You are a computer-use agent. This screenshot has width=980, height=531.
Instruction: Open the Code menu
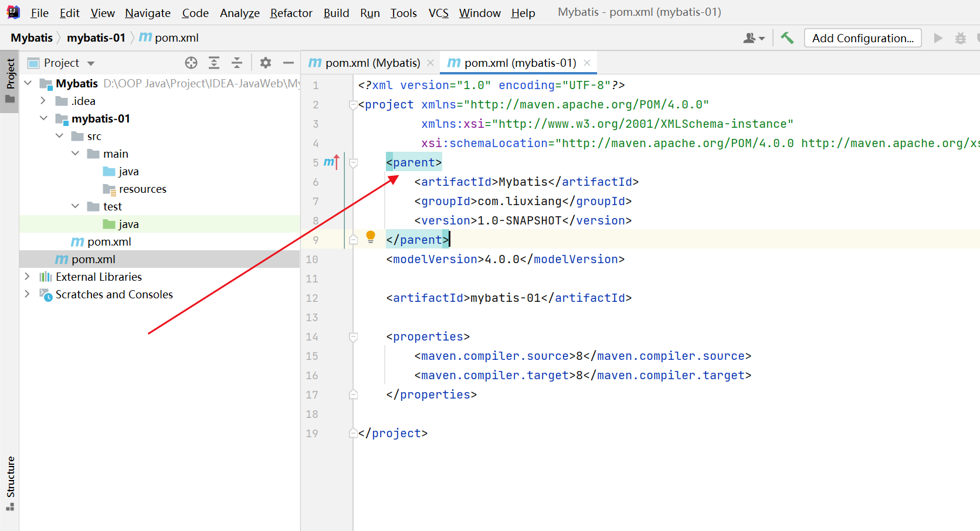click(195, 13)
